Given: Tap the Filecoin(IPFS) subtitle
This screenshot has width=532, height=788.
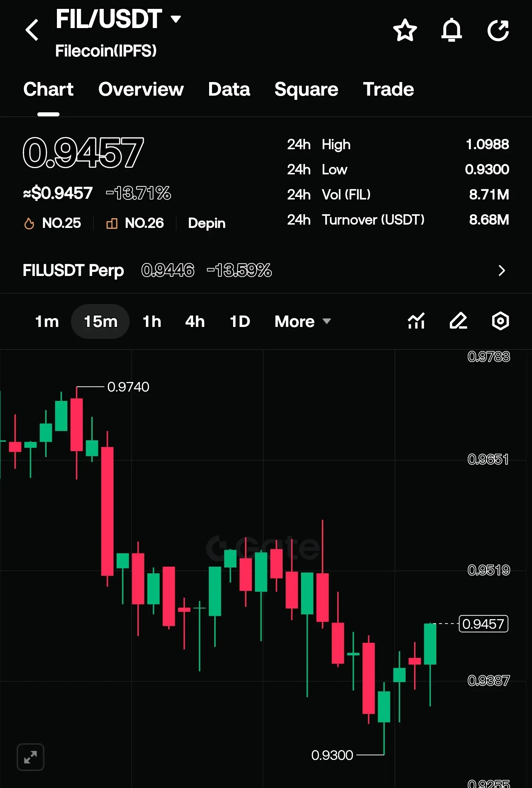Looking at the screenshot, I should (x=106, y=51).
